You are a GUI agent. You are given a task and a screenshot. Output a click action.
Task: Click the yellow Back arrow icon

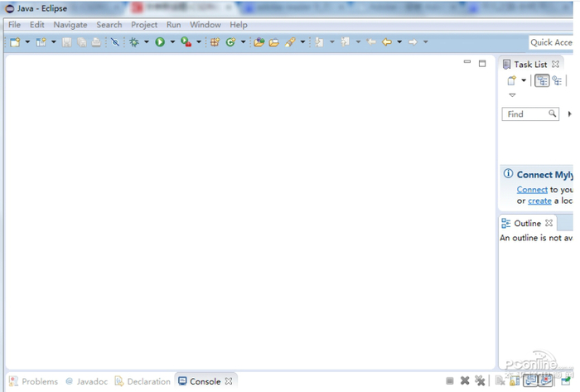[387, 42]
